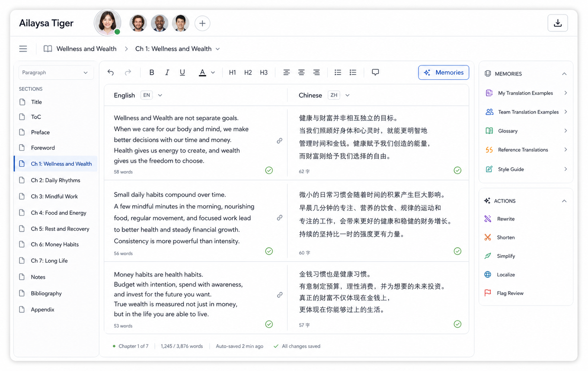
Task: Insert a numbered list
Action: click(353, 72)
